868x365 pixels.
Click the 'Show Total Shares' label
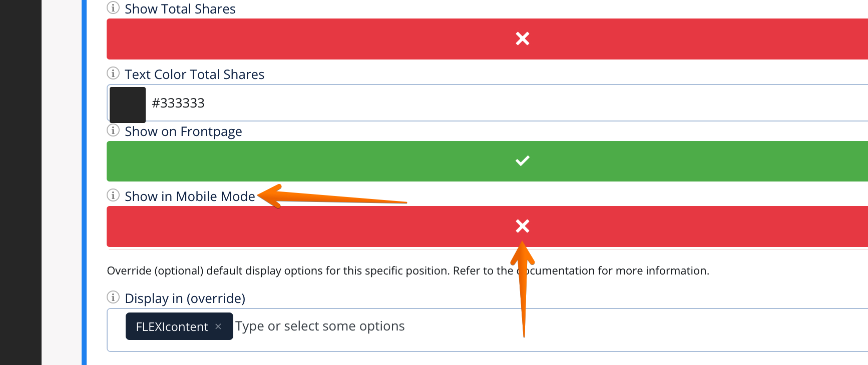coord(180,9)
